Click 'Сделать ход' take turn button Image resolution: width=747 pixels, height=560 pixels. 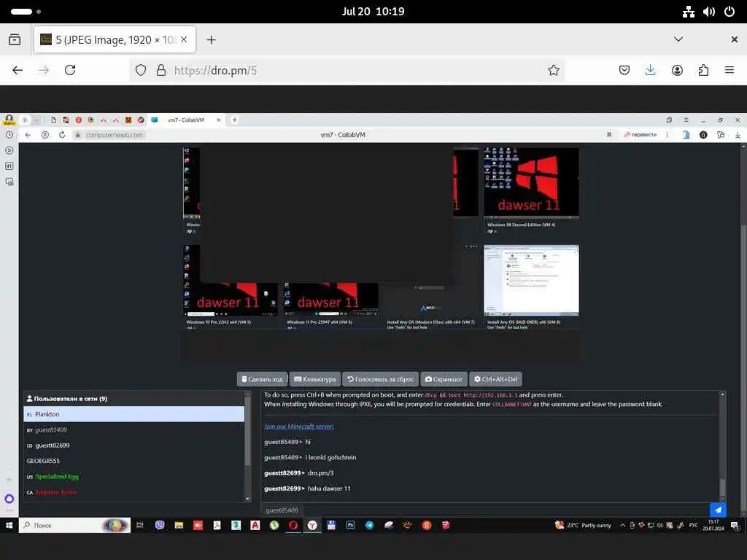(x=262, y=379)
